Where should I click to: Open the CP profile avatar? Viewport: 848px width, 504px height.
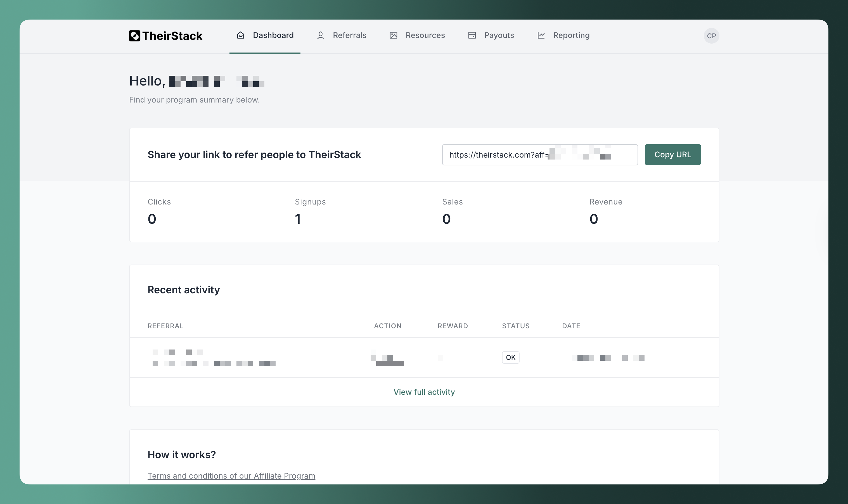pos(711,35)
